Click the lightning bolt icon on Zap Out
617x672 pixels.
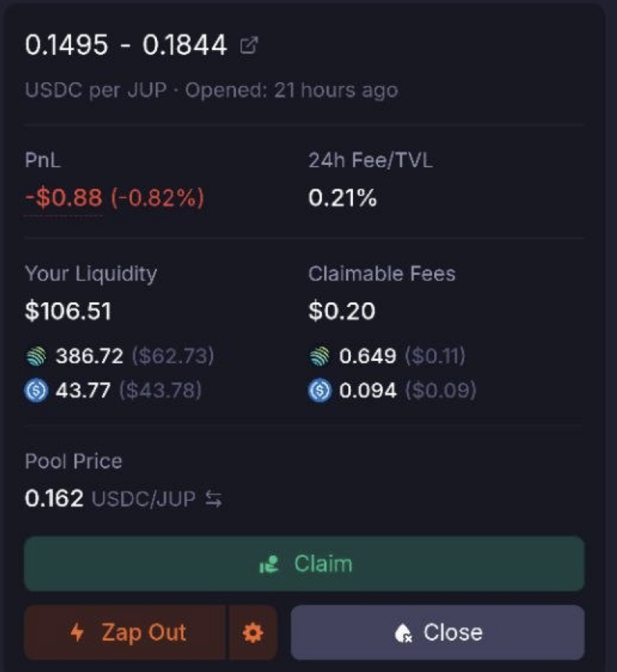coord(77,632)
